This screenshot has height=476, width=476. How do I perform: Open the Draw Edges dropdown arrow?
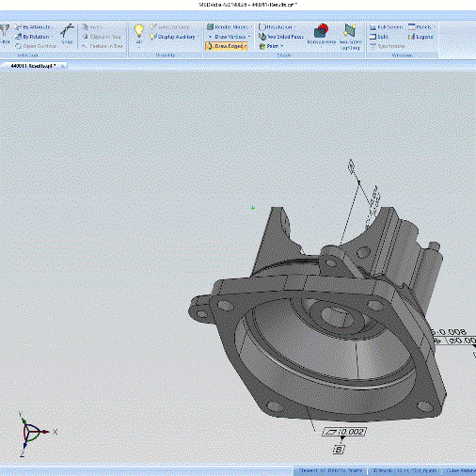click(246, 46)
